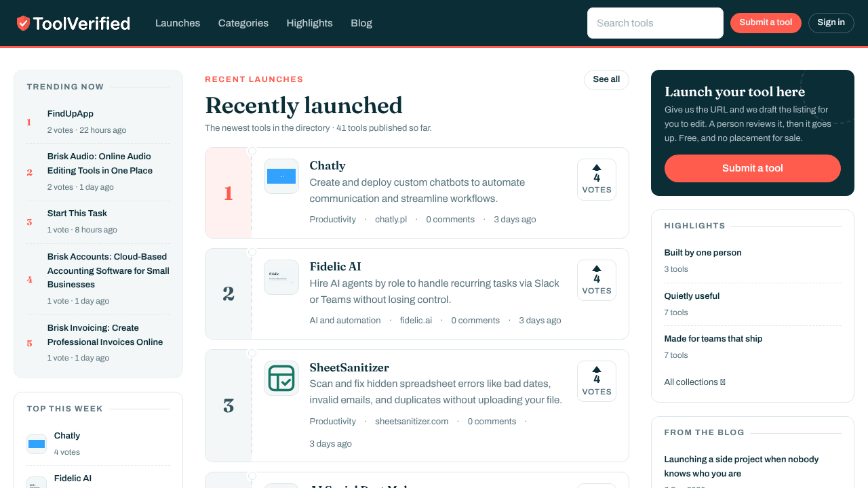
Task: Click the rank 3 badge for SheetSanitizer
Action: 229,406
